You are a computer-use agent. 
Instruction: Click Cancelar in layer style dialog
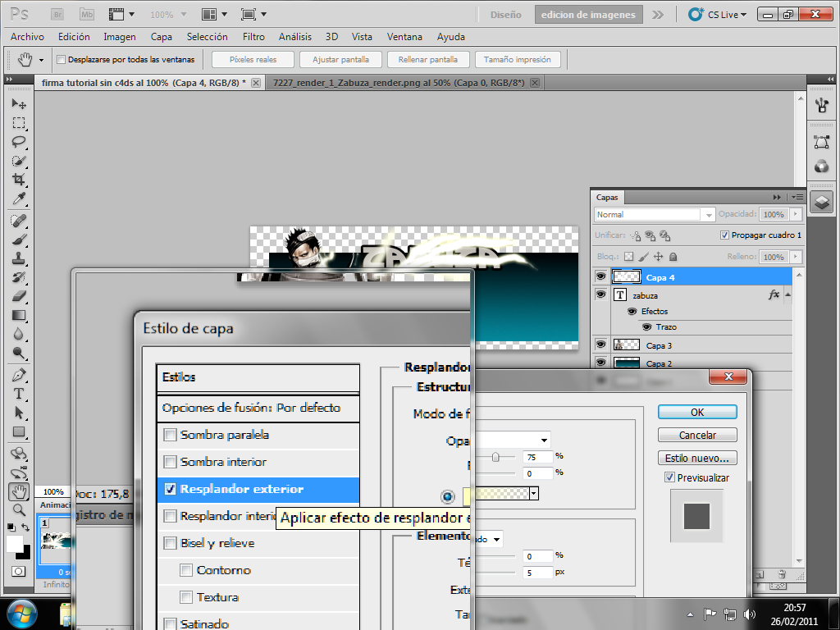697,435
